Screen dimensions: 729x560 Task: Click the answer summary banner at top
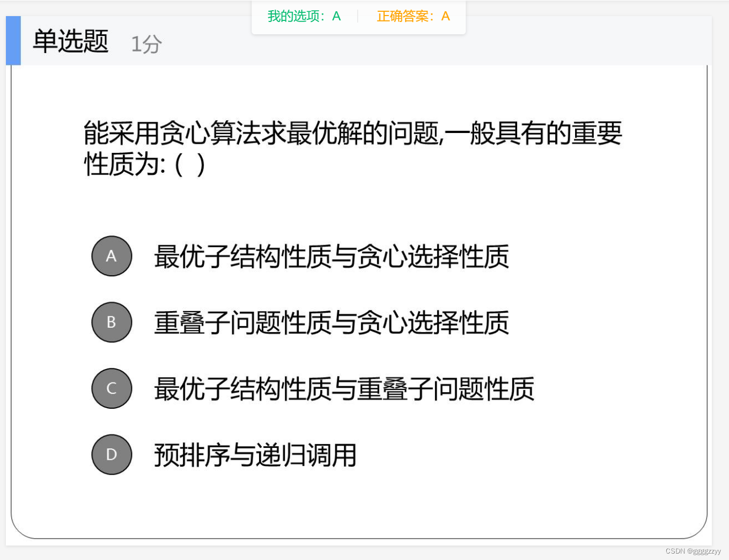[358, 17]
